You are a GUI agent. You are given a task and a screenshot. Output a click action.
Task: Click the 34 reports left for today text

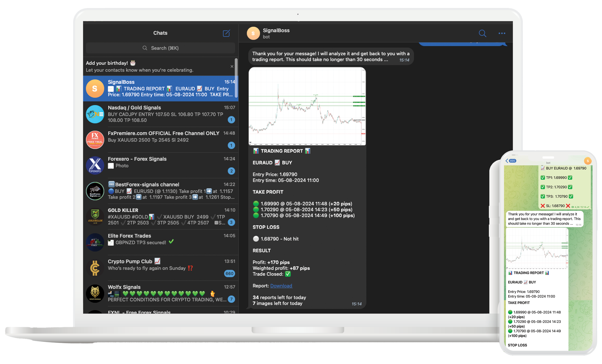pyautogui.click(x=279, y=297)
